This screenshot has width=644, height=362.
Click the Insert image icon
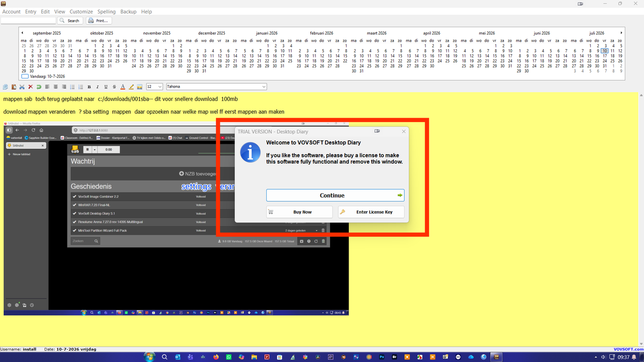[139, 87]
